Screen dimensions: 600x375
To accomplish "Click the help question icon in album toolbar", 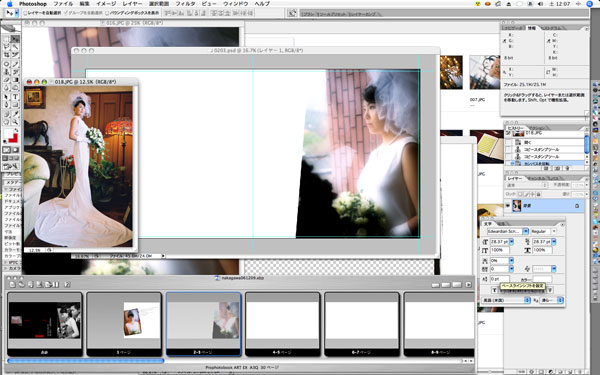I will (67, 285).
